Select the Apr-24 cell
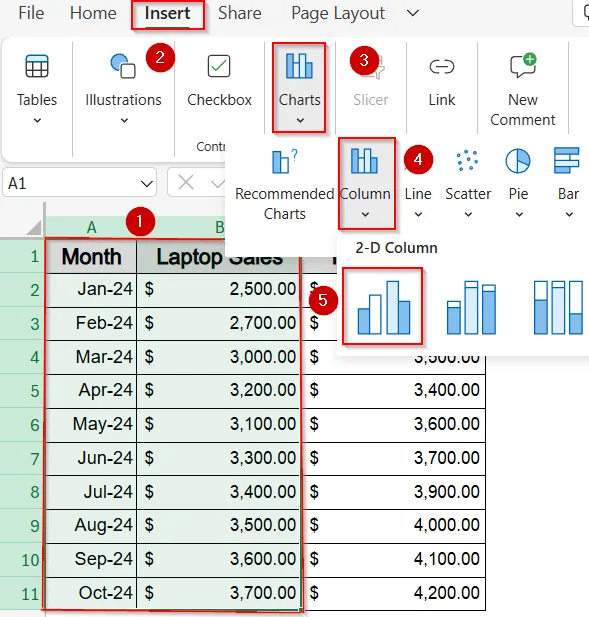The height and width of the screenshot is (617, 589). 91,391
